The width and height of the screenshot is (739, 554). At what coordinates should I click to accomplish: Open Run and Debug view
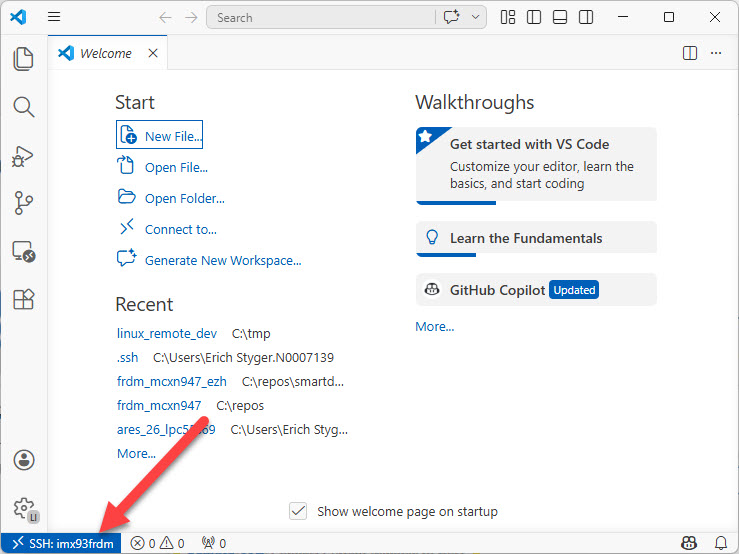[x=24, y=156]
